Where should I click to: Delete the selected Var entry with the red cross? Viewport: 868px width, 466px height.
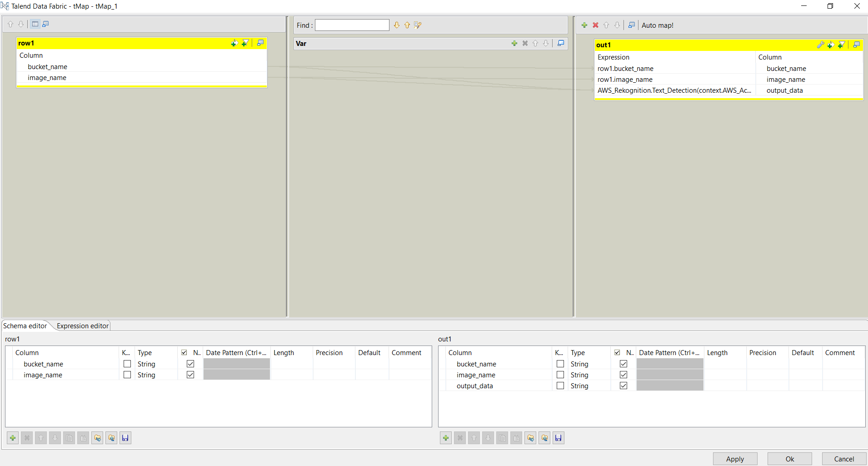coord(525,43)
